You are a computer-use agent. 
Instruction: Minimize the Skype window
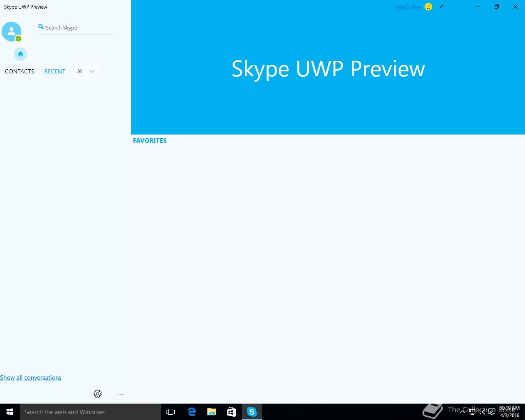[x=478, y=7]
